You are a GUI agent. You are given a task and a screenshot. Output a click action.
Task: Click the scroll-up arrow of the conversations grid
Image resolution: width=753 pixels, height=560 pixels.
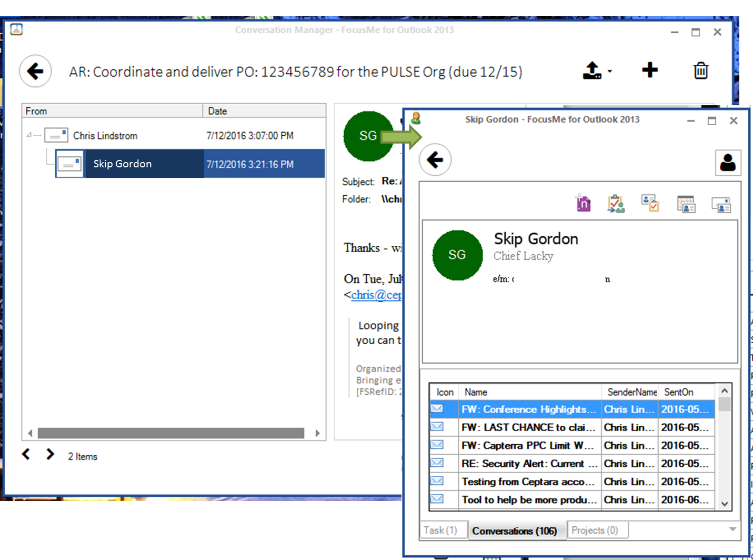click(724, 391)
